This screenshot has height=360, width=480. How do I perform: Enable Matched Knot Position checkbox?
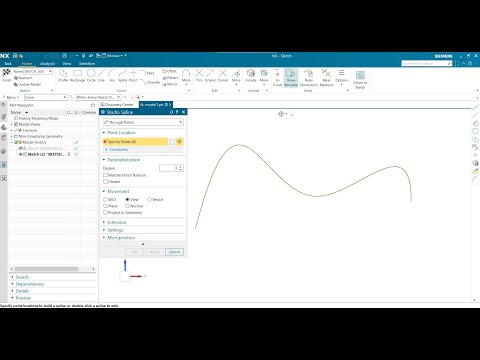coord(105,175)
